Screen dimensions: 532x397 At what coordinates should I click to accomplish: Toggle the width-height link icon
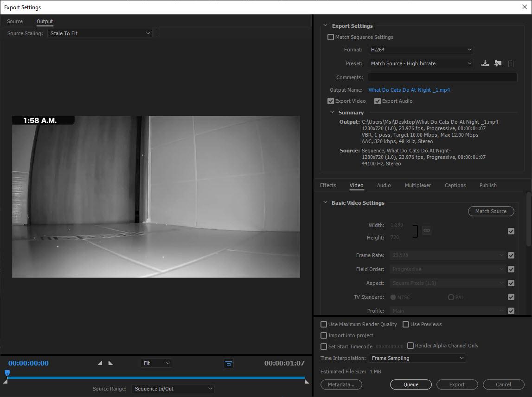tap(427, 230)
